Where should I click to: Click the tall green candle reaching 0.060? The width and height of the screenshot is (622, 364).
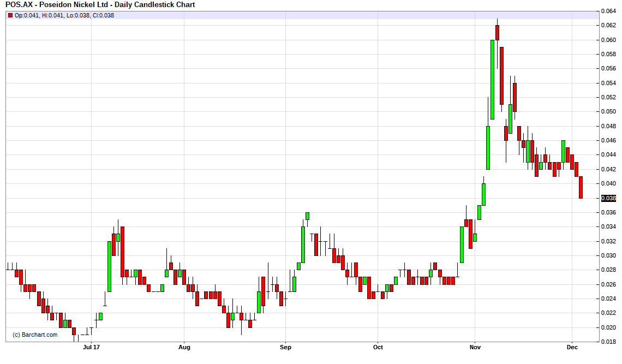(493, 79)
